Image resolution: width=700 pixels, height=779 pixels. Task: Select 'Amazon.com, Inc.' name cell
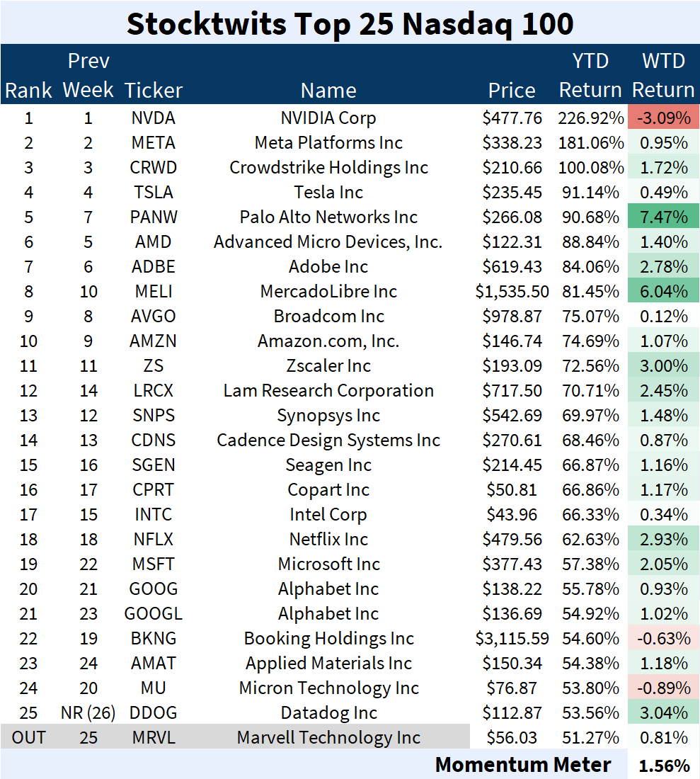(328, 341)
